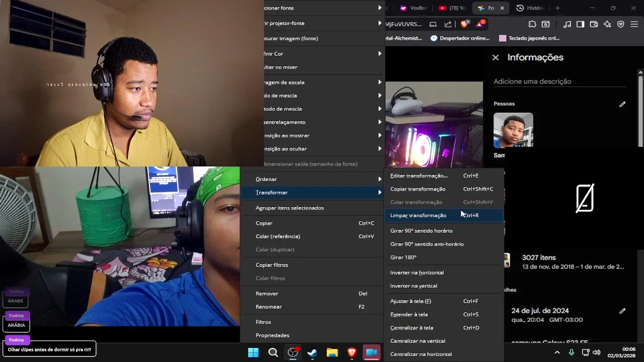Open taskbar Search
This screenshot has height=362, width=644.
(273, 352)
